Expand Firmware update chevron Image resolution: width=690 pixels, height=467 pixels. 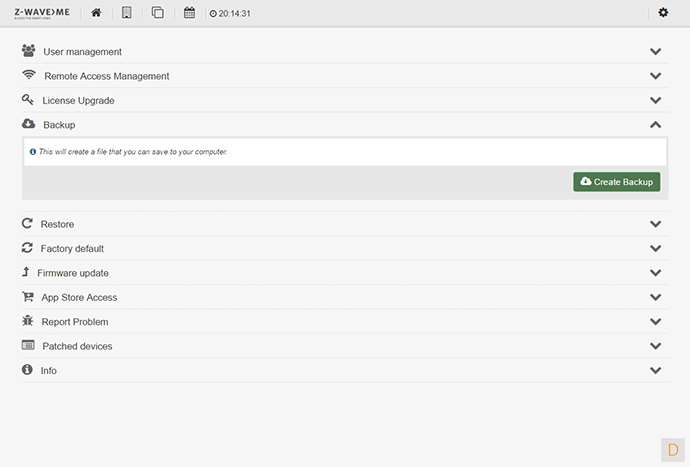pos(656,273)
